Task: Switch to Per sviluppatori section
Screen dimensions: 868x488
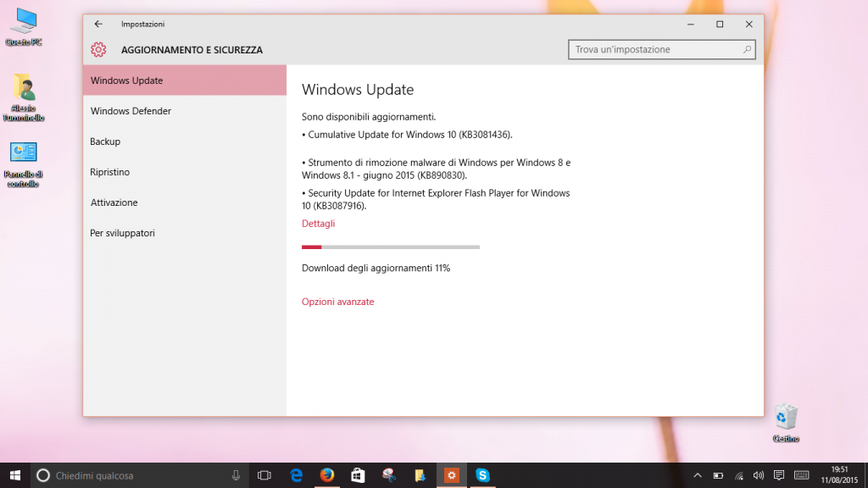Action: point(185,233)
